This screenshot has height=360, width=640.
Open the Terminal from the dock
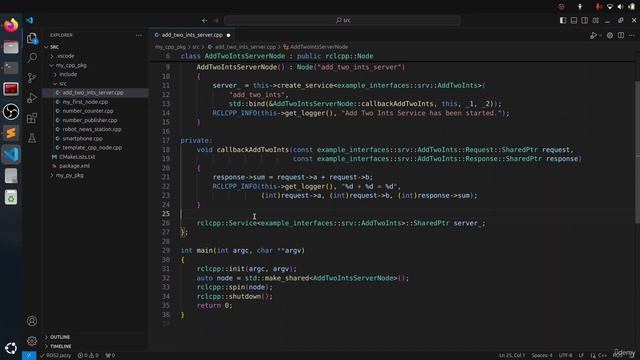(x=11, y=68)
